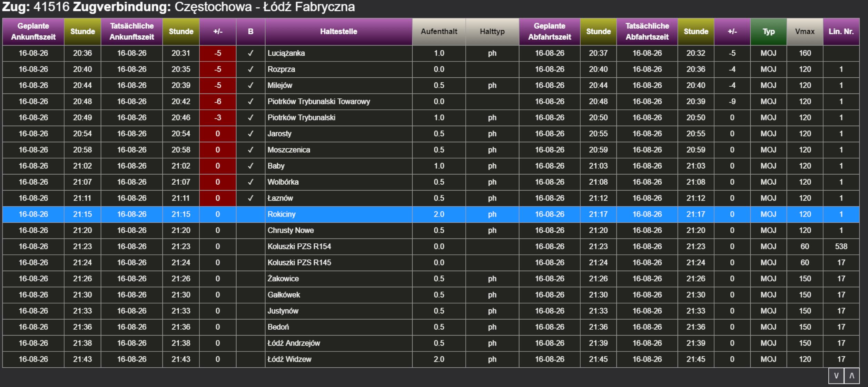Click the checkmark in Milejów row
Image resolution: width=868 pixels, height=387 pixels.
coord(251,85)
